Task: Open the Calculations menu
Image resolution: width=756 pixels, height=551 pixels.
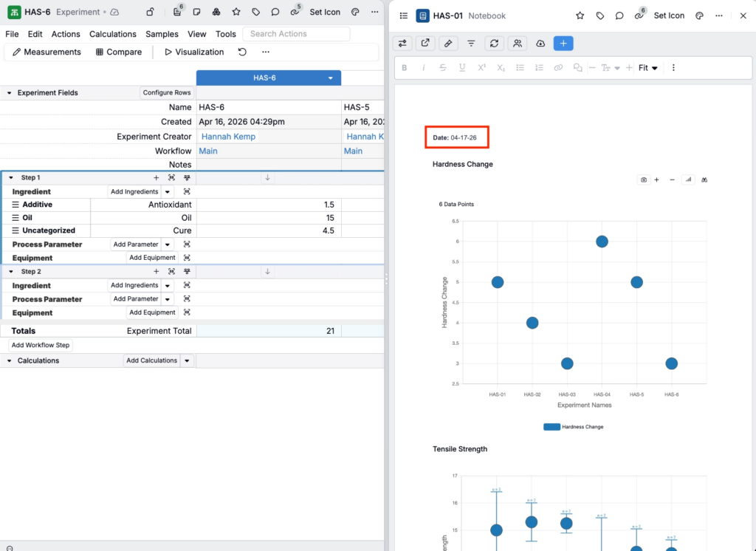Action: (112, 34)
